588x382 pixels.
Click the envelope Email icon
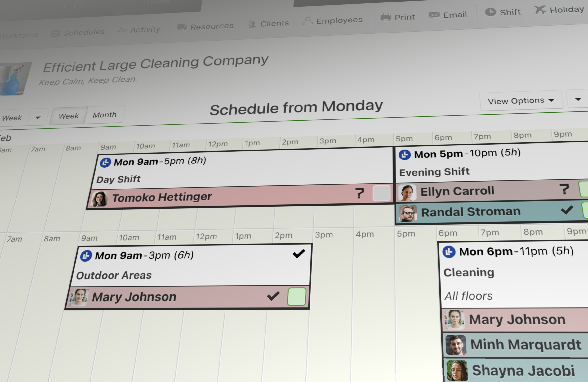[x=434, y=15]
